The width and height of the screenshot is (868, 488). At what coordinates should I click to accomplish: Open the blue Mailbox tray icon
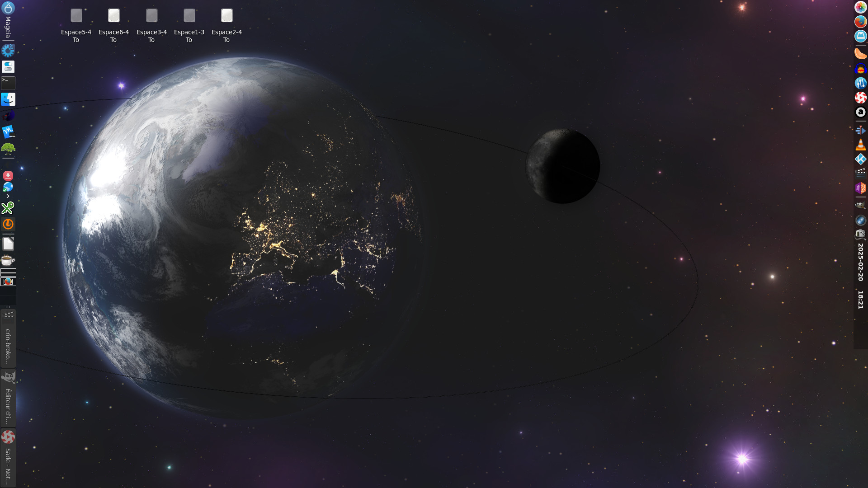(860, 36)
